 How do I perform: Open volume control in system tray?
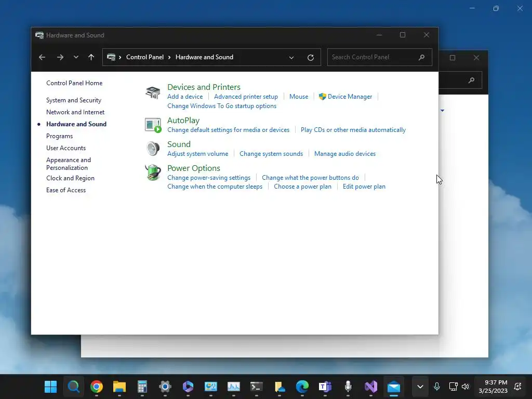(x=465, y=387)
